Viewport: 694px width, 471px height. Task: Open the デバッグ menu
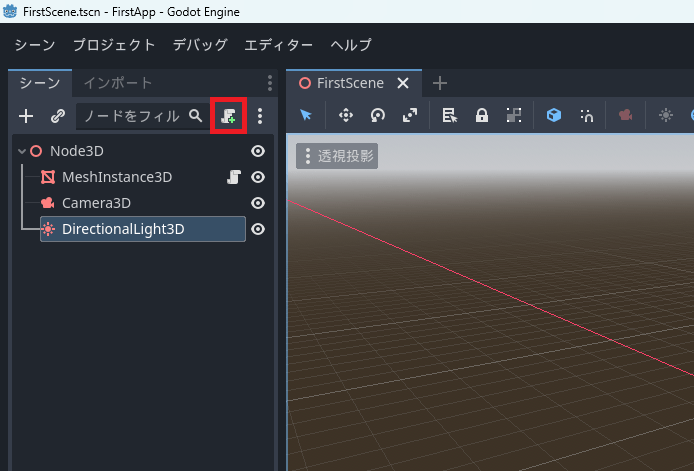(x=200, y=45)
